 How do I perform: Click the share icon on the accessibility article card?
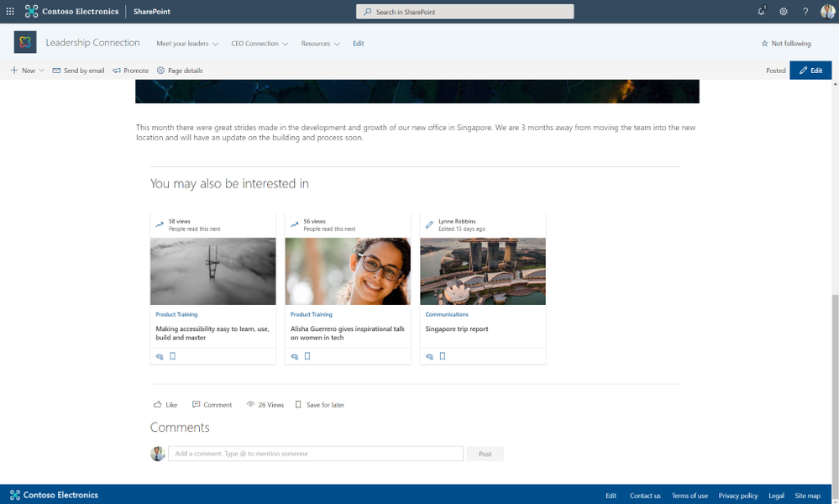click(160, 356)
